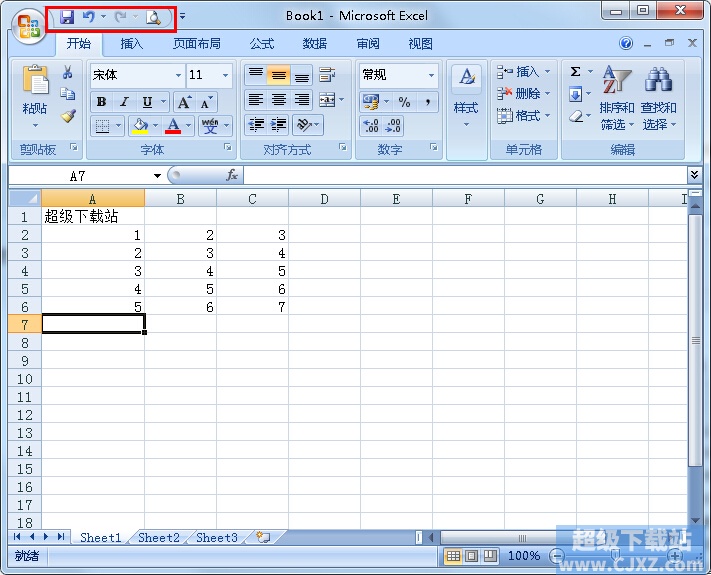Image resolution: width=711 pixels, height=575 pixels.
Task: Apply the red font color
Action: coord(173,126)
